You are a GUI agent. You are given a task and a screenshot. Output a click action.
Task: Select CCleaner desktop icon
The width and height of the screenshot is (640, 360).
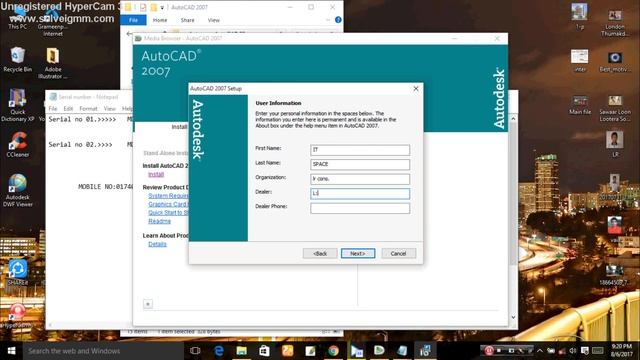coord(18,144)
